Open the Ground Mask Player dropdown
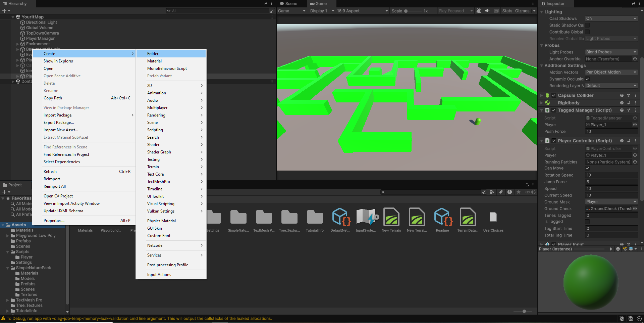644x323 pixels. [611, 202]
